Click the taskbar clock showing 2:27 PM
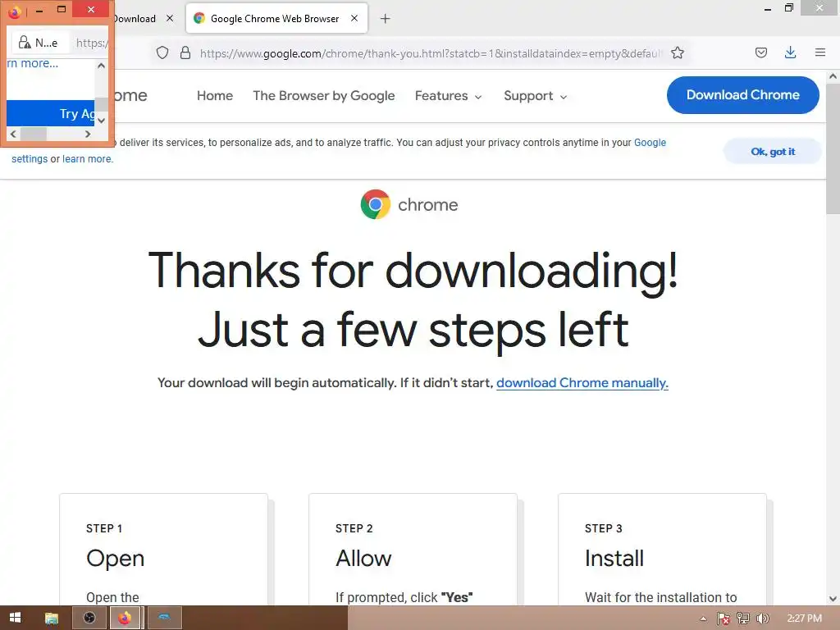Viewport: 840px width, 630px height. (804, 619)
